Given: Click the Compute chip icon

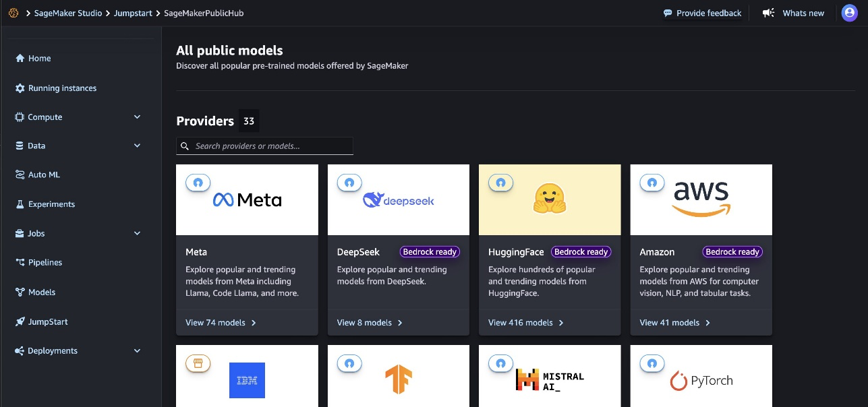Looking at the screenshot, I should click(x=20, y=117).
